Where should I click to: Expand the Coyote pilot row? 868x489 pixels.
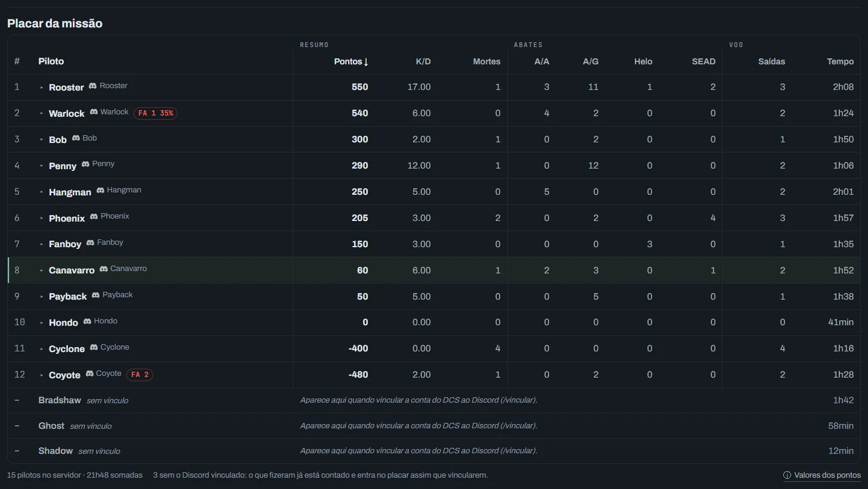42,376
